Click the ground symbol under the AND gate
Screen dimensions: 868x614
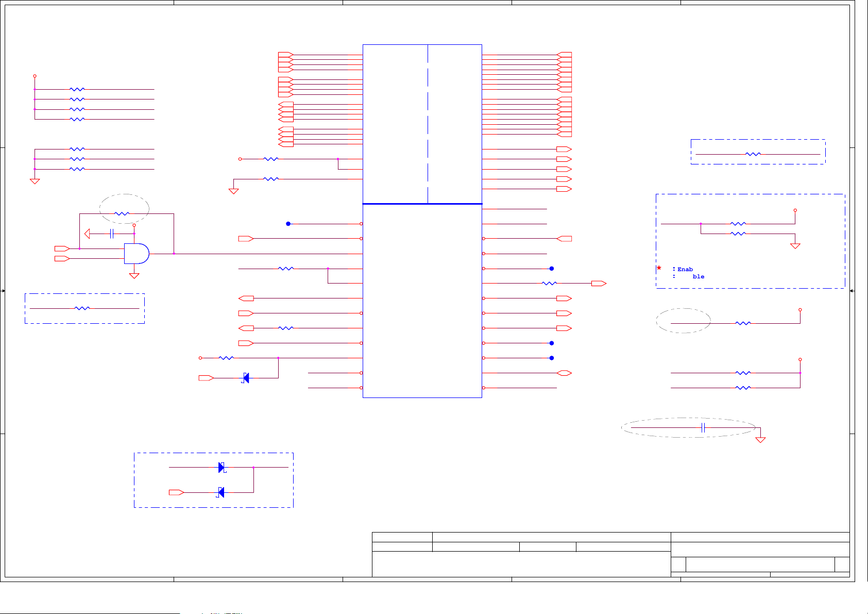134,276
